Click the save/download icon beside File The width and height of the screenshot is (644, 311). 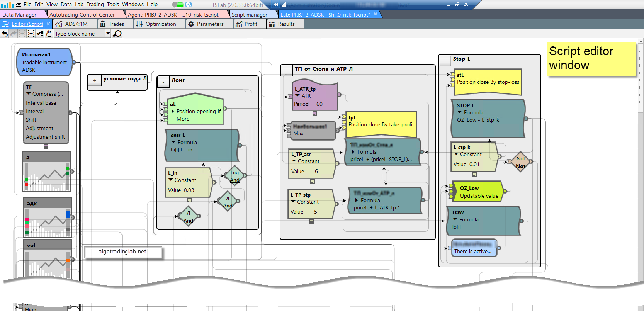[x=19, y=5]
